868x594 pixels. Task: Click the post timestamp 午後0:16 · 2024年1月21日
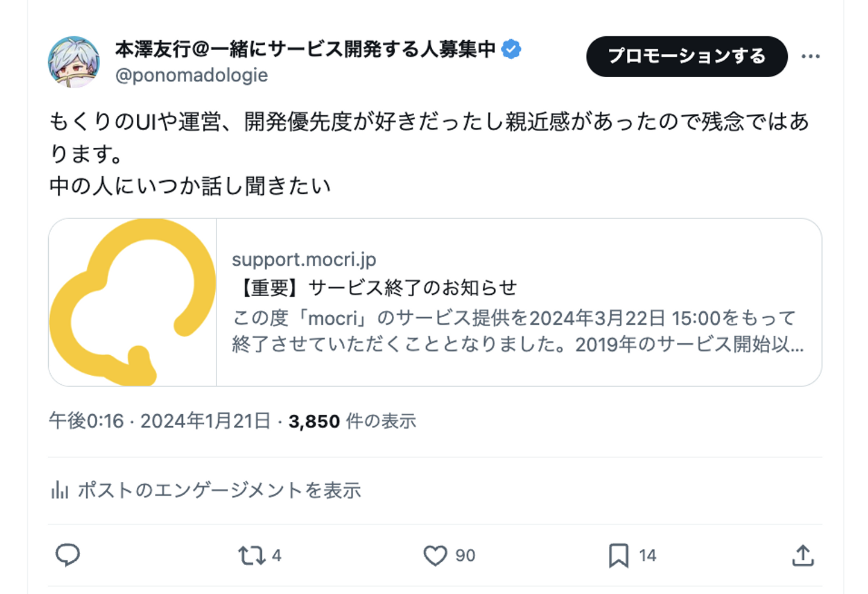click(x=160, y=421)
